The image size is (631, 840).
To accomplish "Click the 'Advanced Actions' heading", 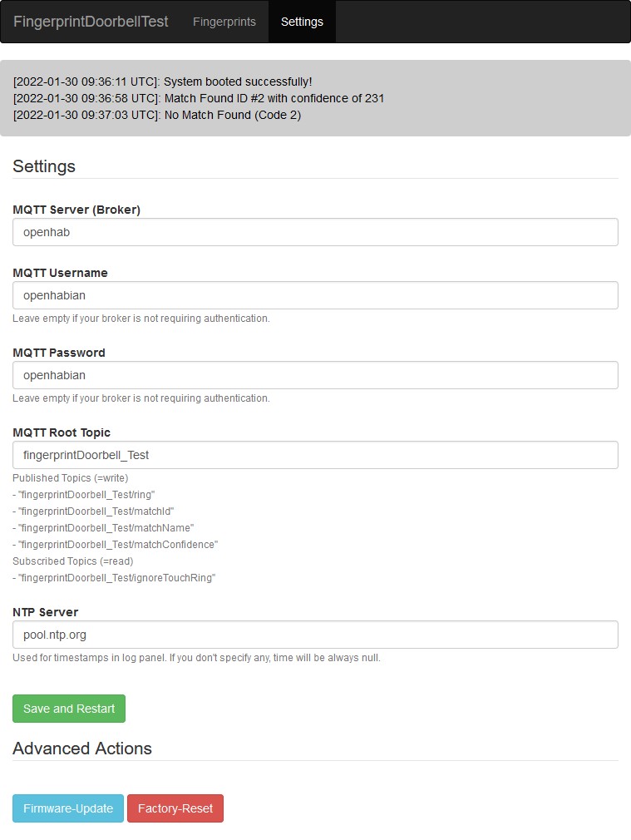I will pos(82,748).
